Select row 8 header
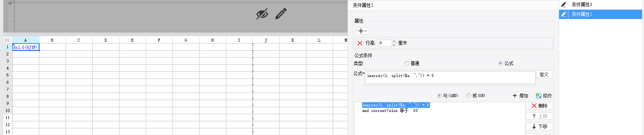Image resolution: width=644 pixels, height=135 pixels. (x=8, y=97)
